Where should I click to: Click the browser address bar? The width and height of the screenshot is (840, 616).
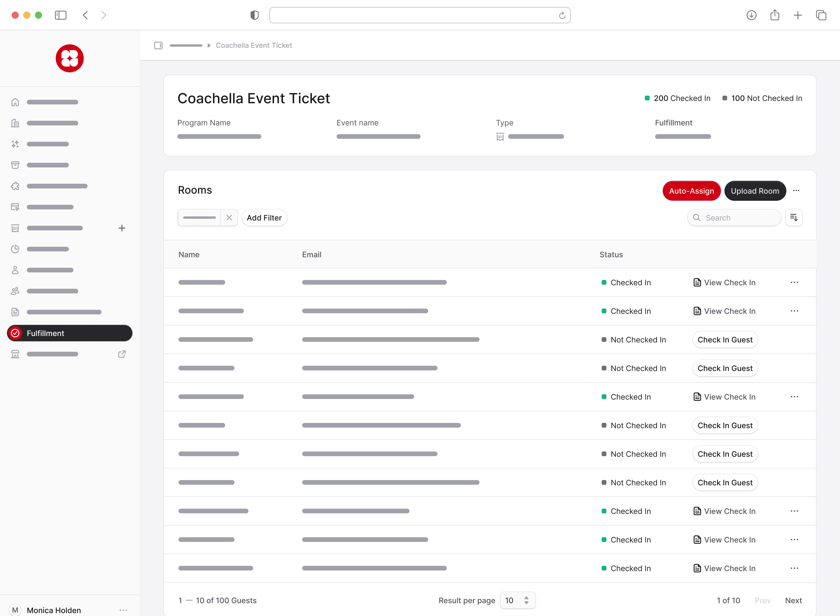coord(420,15)
